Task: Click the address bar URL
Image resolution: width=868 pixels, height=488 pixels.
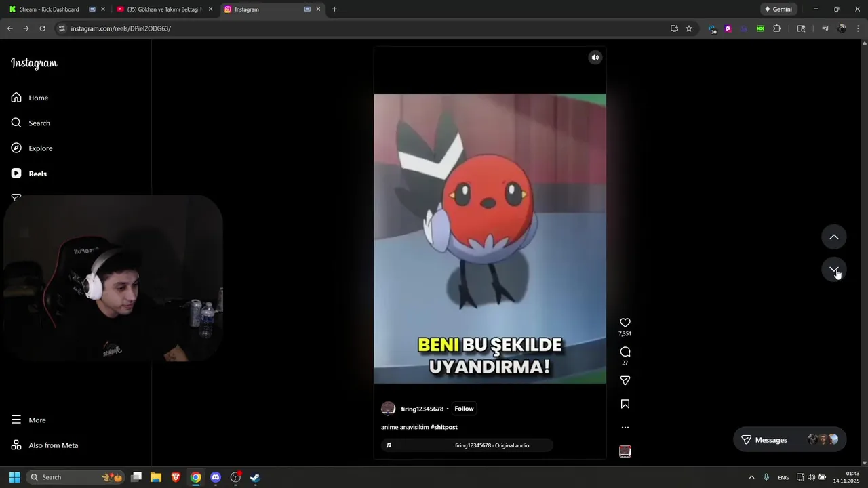Action: point(121,28)
